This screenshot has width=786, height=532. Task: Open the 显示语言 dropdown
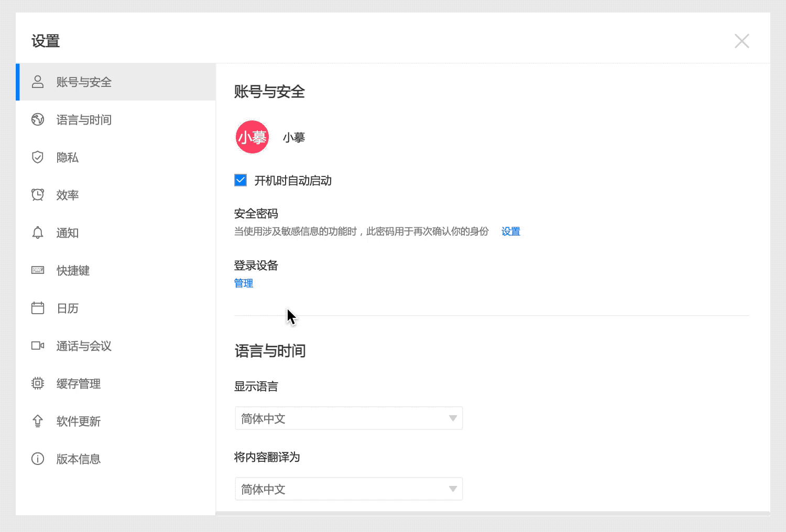pyautogui.click(x=348, y=418)
